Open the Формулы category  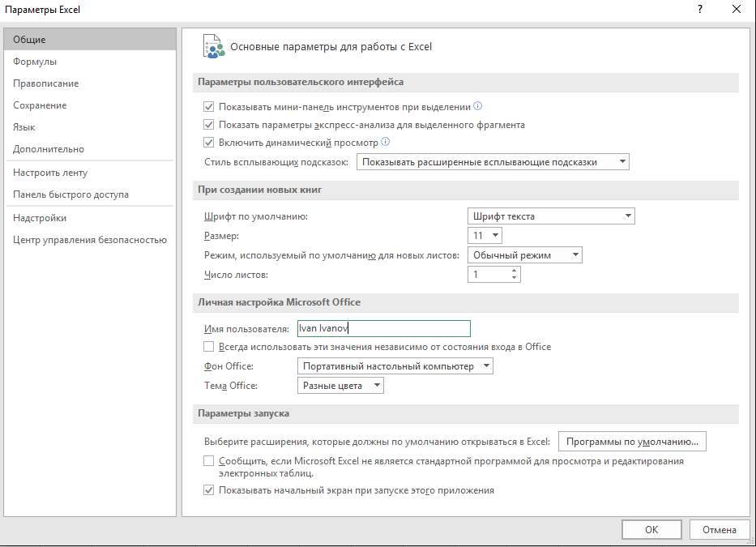click(90, 62)
